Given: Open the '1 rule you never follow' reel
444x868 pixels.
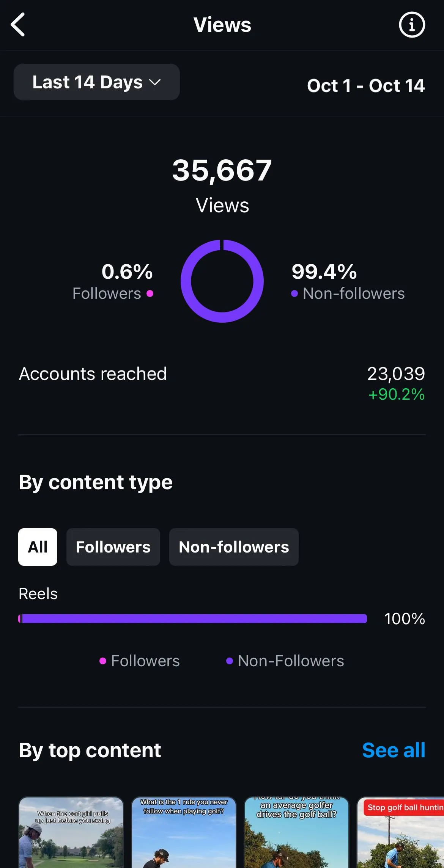Looking at the screenshot, I should pyautogui.click(x=184, y=832).
